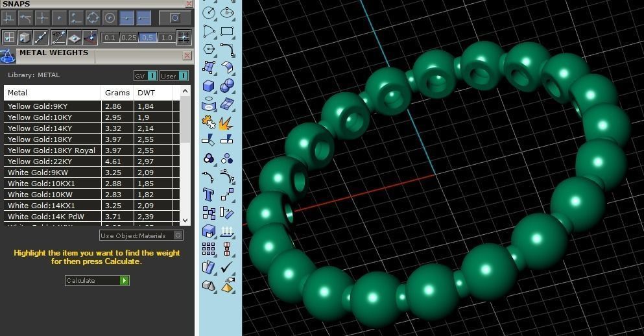Select the Polygon hexagon tool
The width and height of the screenshot is (644, 336).
pyautogui.click(x=209, y=49)
